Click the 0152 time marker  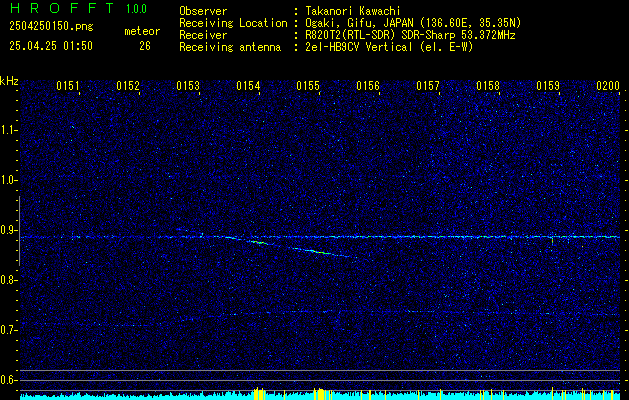pyautogui.click(x=128, y=86)
